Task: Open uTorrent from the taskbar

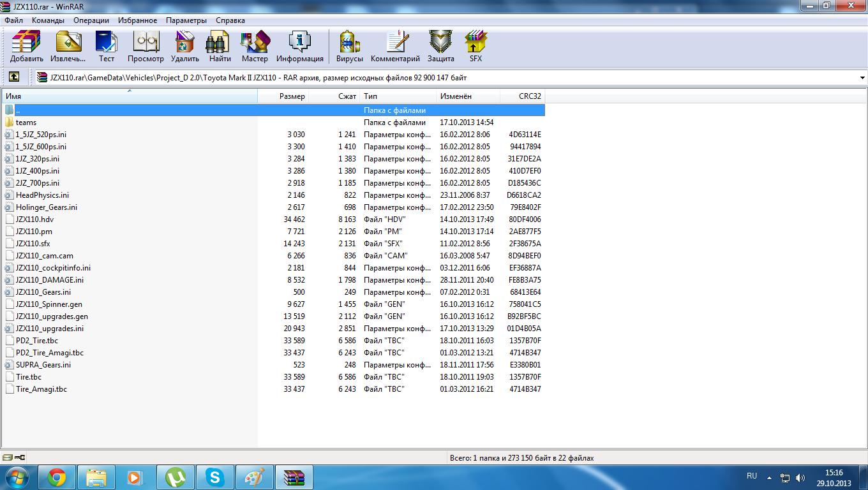Action: pos(175,477)
